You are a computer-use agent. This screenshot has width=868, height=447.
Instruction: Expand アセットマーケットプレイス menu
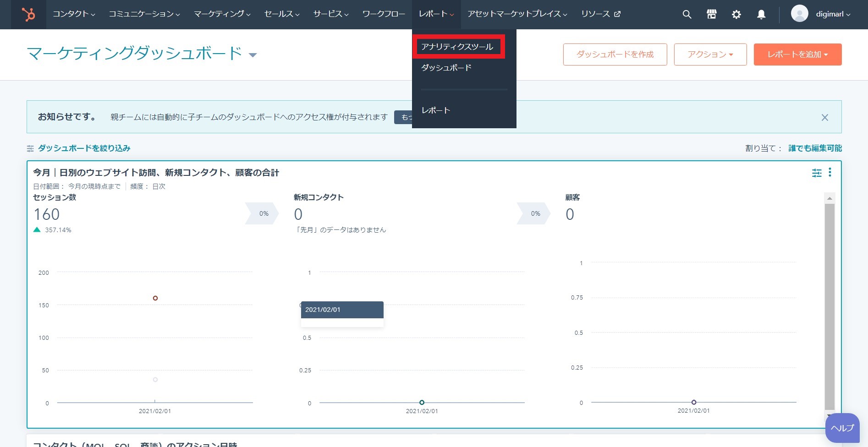point(517,14)
